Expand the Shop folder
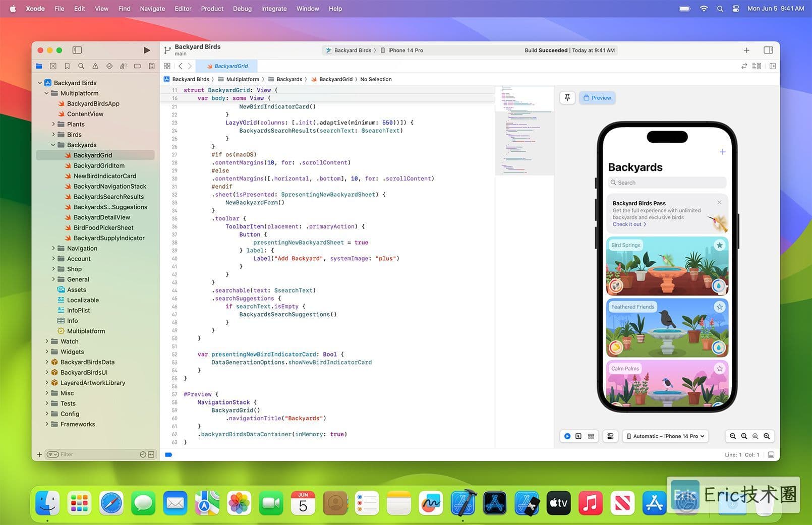 (x=53, y=269)
